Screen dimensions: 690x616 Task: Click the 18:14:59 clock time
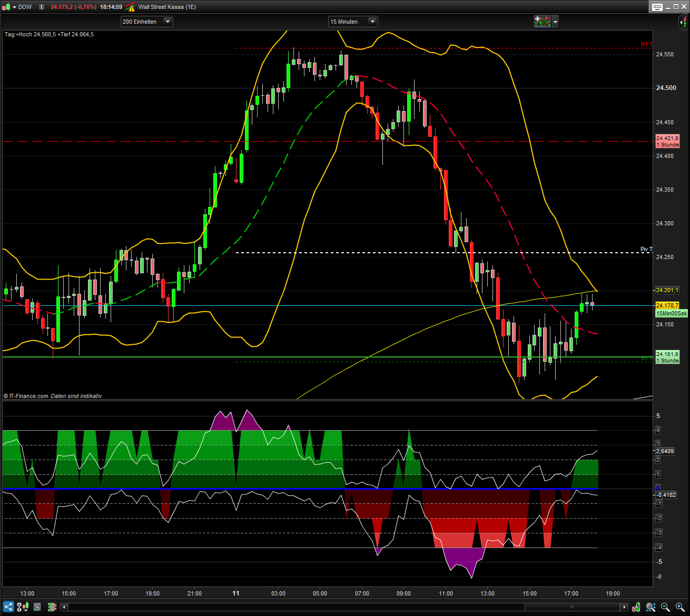(x=111, y=7)
